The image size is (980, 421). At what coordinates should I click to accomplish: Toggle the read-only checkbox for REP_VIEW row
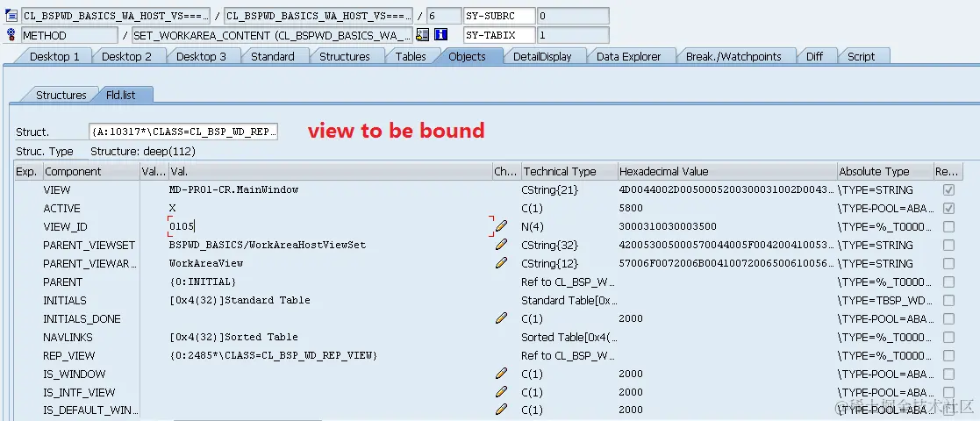[948, 355]
